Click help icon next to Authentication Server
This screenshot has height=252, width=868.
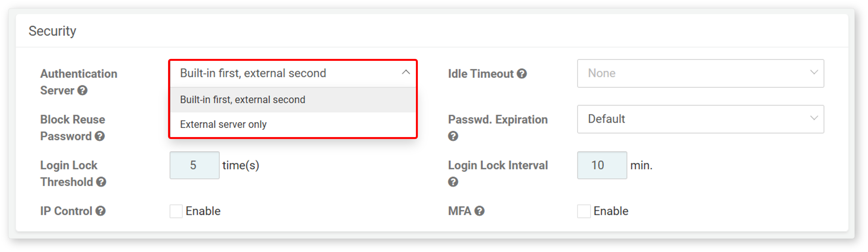click(82, 90)
